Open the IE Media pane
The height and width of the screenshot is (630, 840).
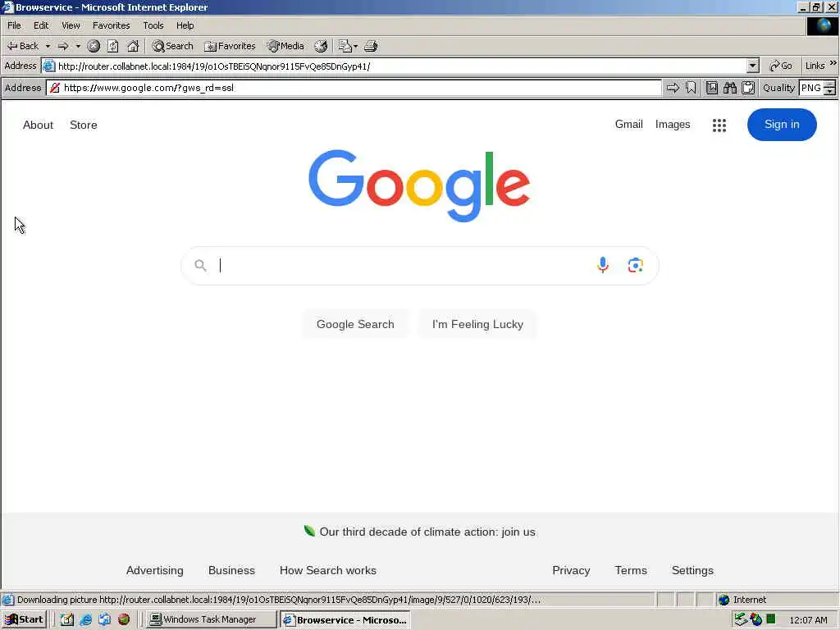click(x=286, y=46)
